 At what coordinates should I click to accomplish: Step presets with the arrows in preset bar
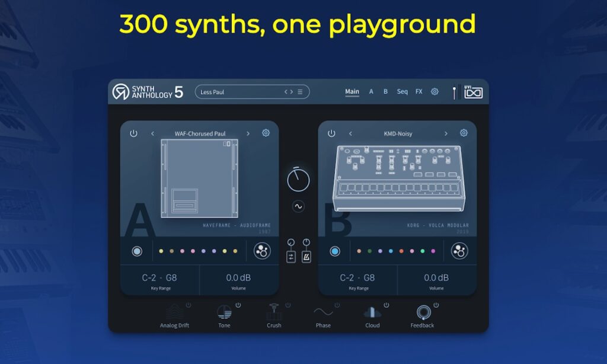(x=289, y=92)
